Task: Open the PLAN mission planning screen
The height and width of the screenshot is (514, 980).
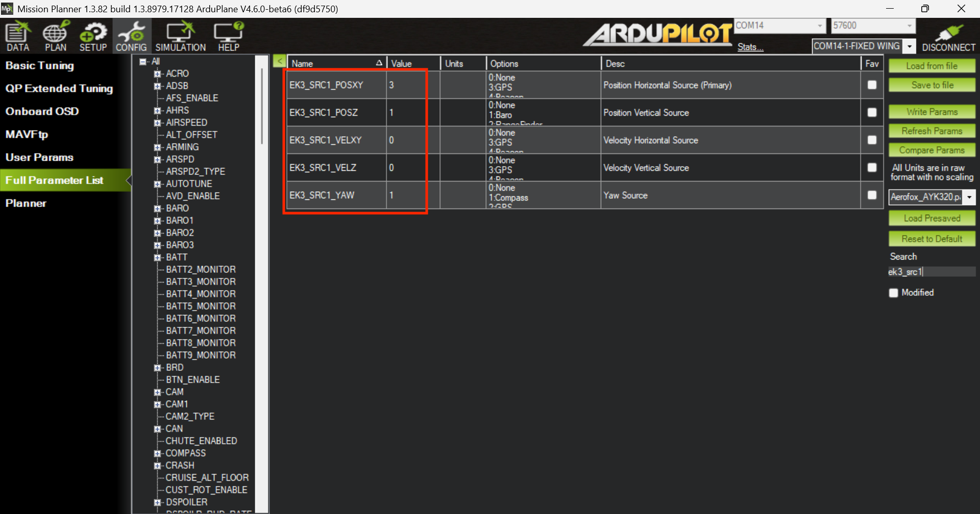Action: (x=55, y=36)
